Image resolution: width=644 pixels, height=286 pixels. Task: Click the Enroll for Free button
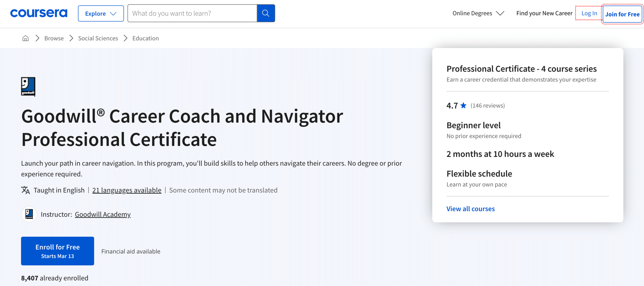tap(57, 251)
